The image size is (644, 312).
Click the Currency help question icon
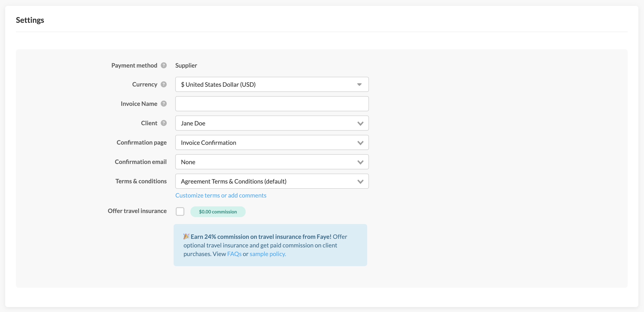tap(163, 84)
